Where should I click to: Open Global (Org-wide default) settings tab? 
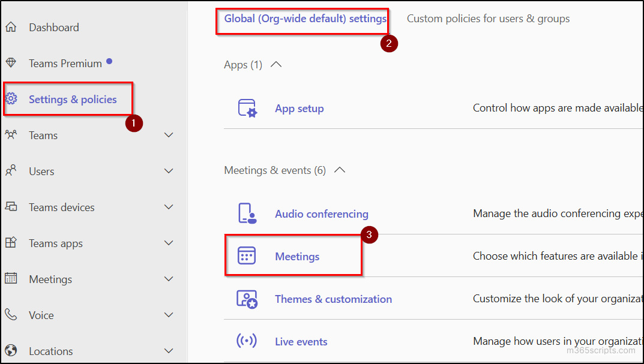pos(302,18)
